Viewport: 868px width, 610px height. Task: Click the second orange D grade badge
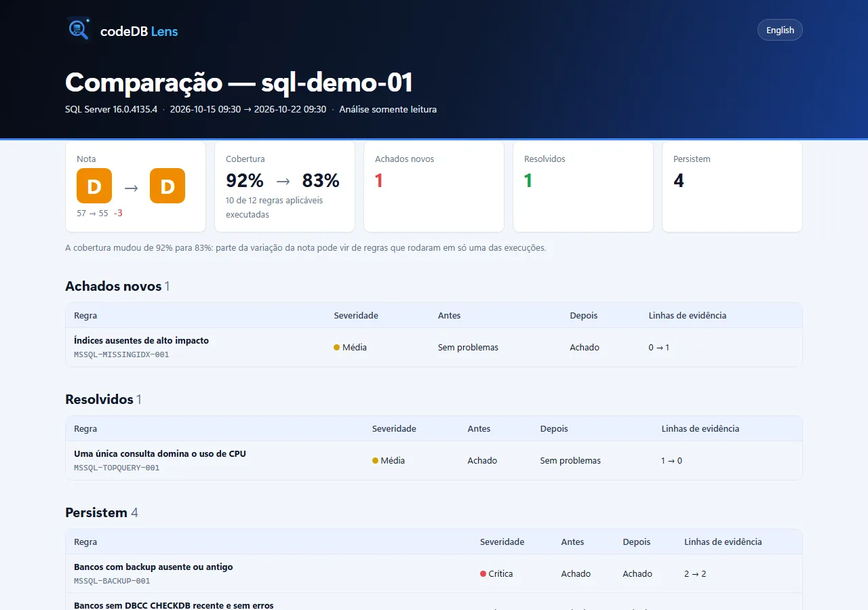(167, 186)
